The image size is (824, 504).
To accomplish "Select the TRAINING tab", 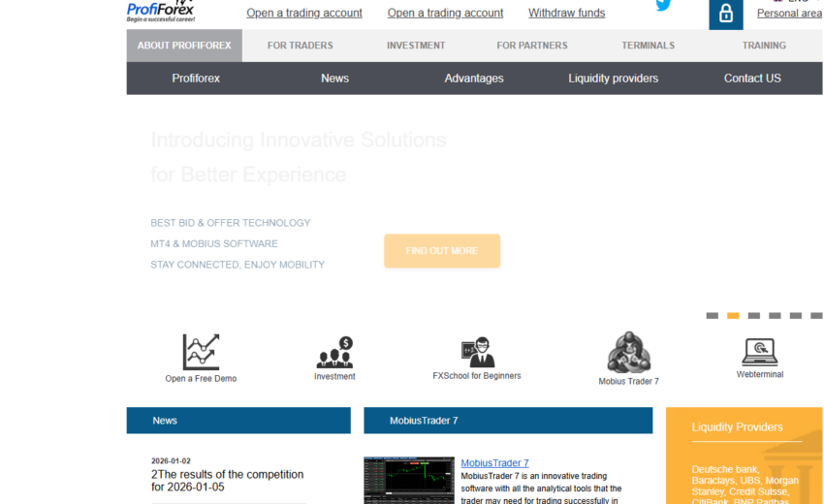I will coord(764,46).
